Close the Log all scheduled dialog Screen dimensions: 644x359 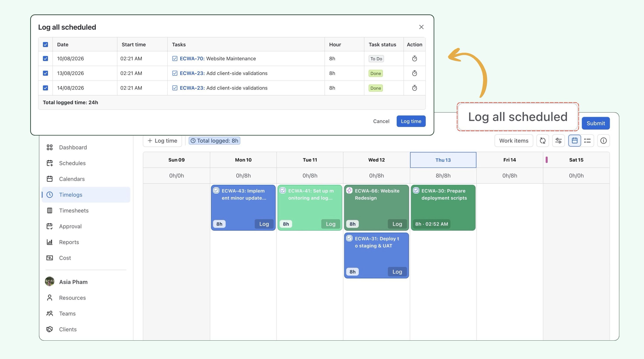coord(421,27)
